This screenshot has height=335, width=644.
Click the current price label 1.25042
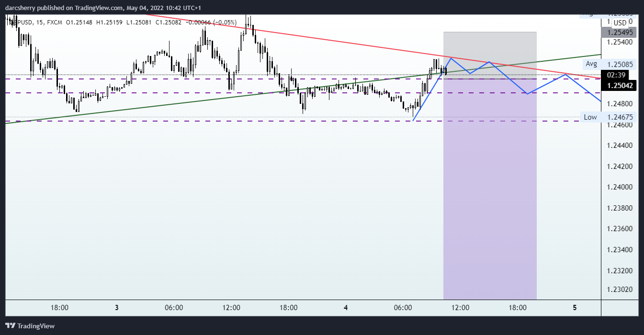pos(620,85)
